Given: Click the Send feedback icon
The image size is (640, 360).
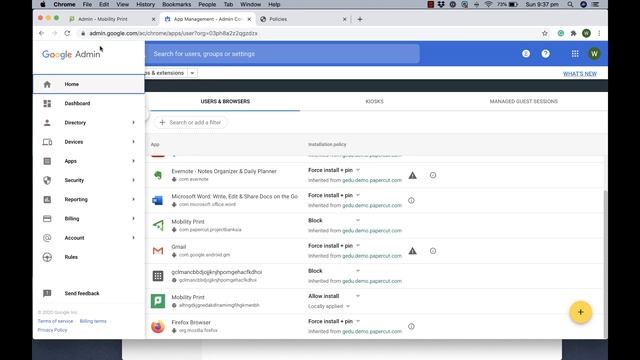Looking at the screenshot, I should 47,293.
